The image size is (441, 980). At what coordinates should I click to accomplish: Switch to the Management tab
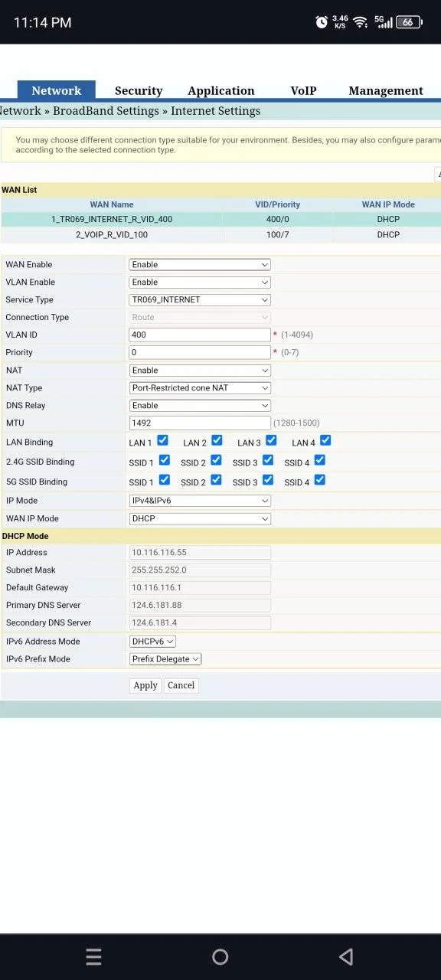(x=386, y=90)
